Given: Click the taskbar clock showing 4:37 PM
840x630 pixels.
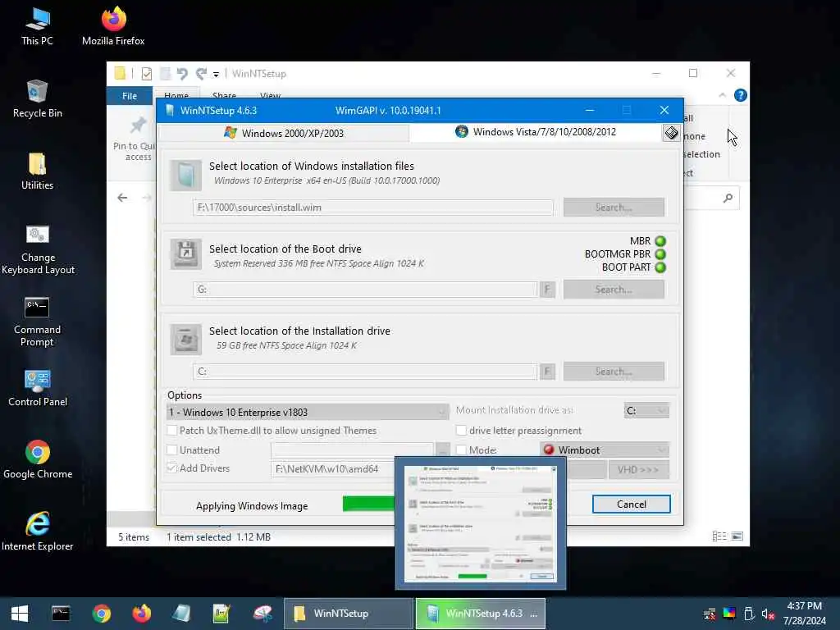Looking at the screenshot, I should [x=804, y=614].
